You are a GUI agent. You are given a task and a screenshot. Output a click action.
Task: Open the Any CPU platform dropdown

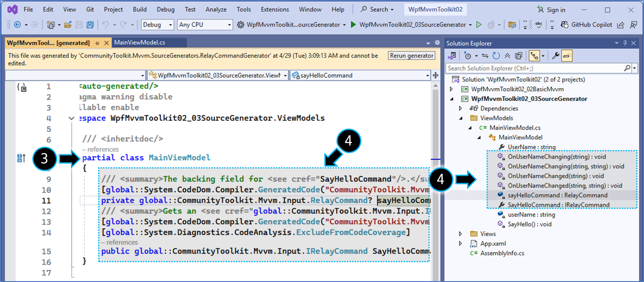pyautogui.click(x=205, y=25)
